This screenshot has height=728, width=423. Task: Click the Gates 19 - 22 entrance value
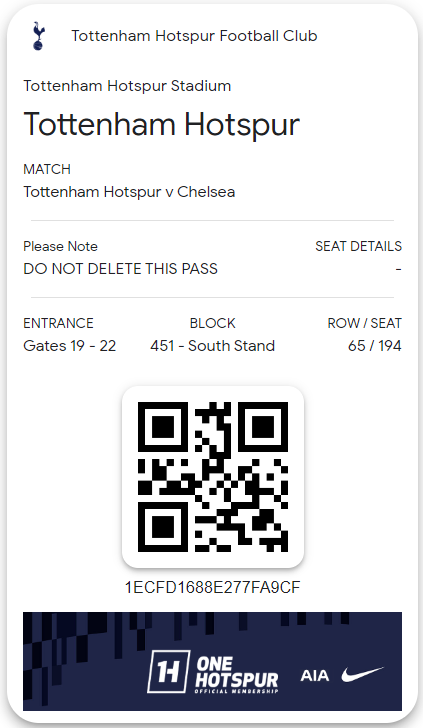point(70,346)
